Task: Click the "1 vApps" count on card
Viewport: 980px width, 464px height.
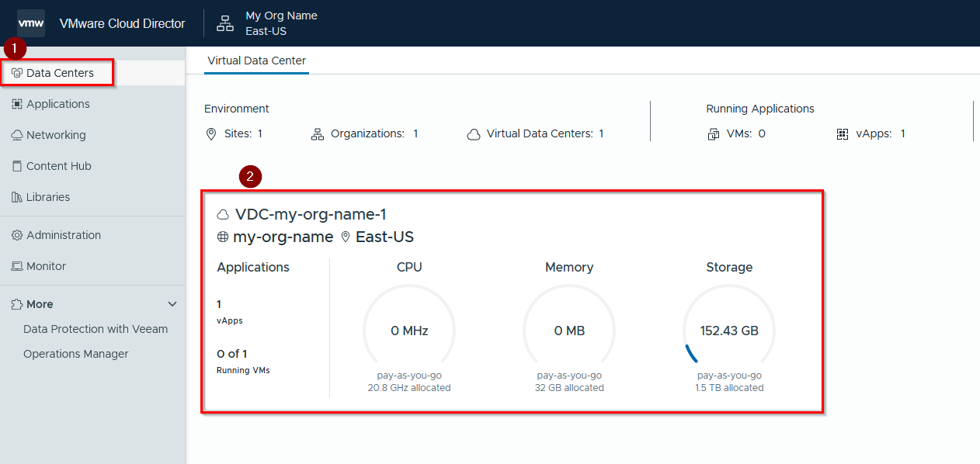Action: click(230, 311)
